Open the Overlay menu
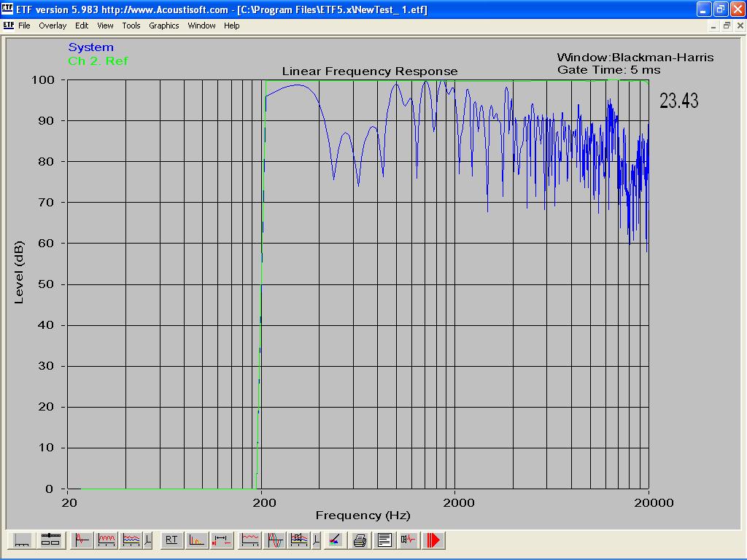This screenshot has width=747, height=560. pos(53,26)
